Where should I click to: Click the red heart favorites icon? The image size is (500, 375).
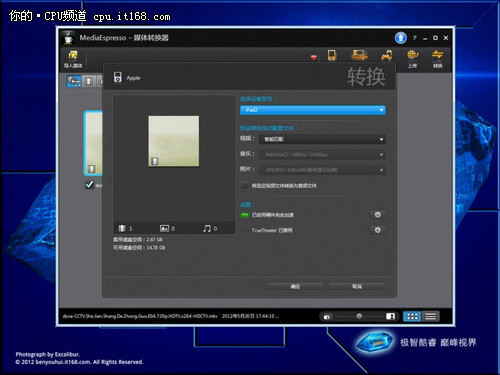314,57
